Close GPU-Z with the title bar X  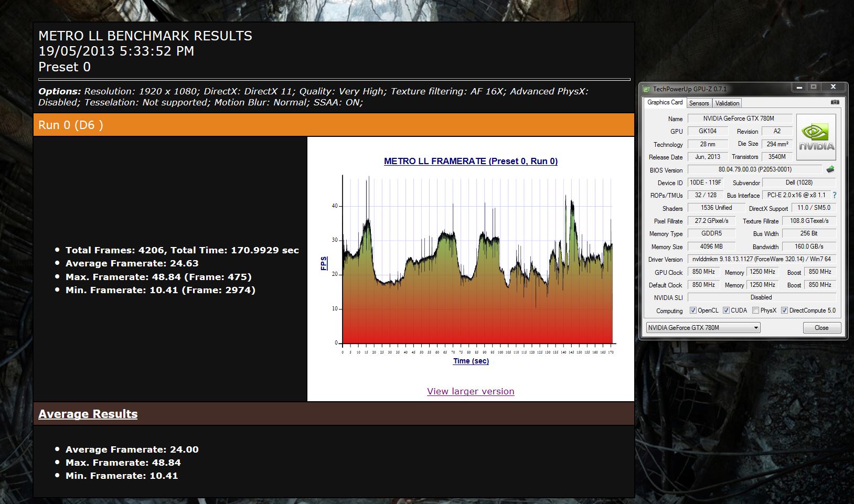833,87
